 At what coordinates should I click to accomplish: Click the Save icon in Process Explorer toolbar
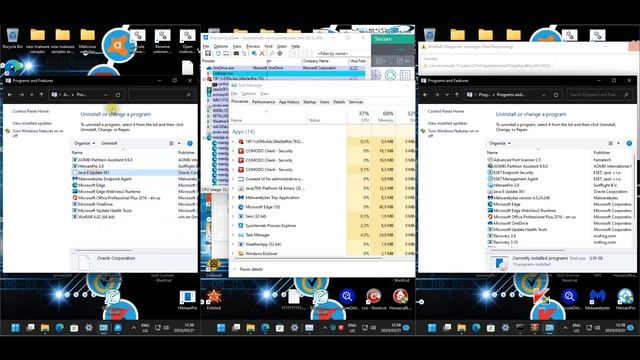click(x=208, y=53)
